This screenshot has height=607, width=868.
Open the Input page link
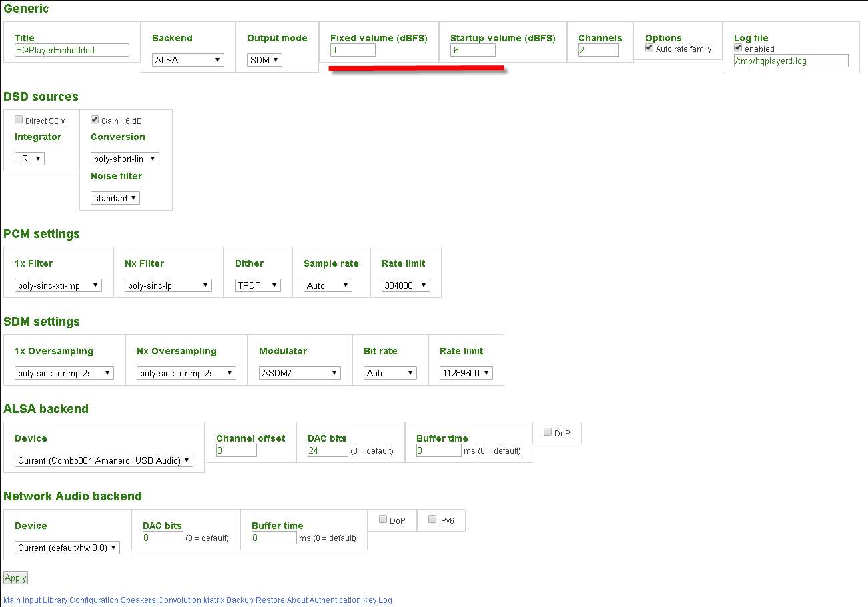pyautogui.click(x=31, y=600)
